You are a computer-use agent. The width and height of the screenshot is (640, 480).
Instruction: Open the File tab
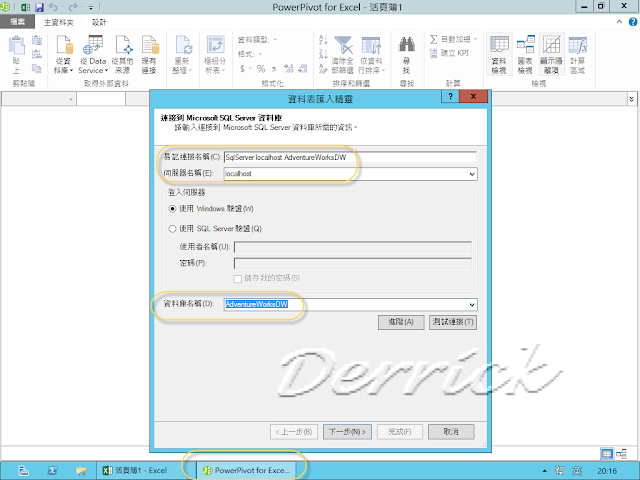[x=17, y=22]
